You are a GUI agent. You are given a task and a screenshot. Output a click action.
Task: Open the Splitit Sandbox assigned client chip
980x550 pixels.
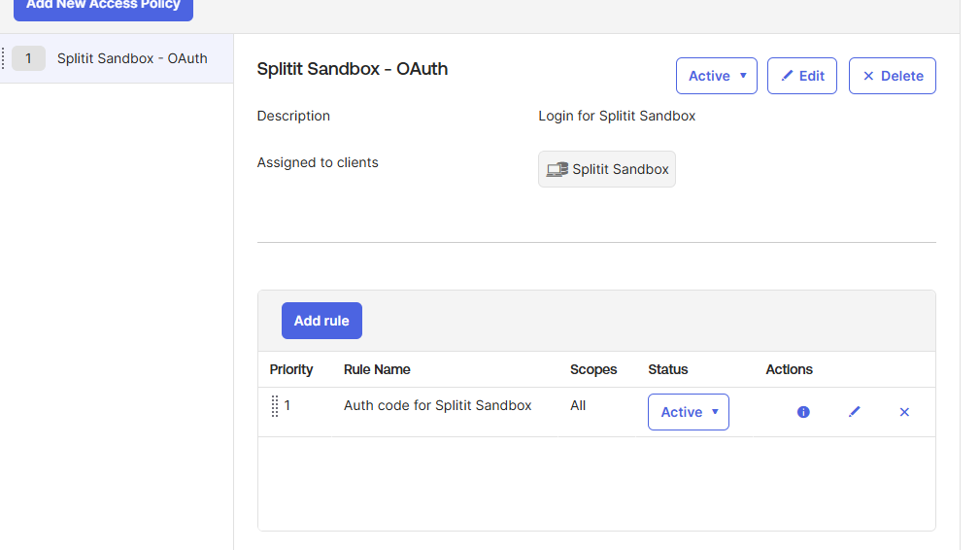607,169
